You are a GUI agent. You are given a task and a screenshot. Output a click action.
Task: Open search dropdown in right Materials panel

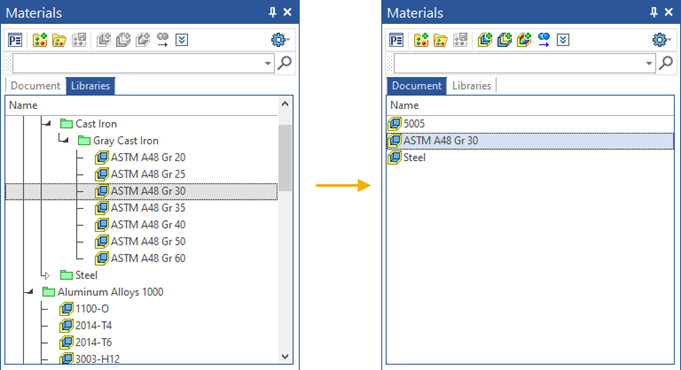[649, 63]
